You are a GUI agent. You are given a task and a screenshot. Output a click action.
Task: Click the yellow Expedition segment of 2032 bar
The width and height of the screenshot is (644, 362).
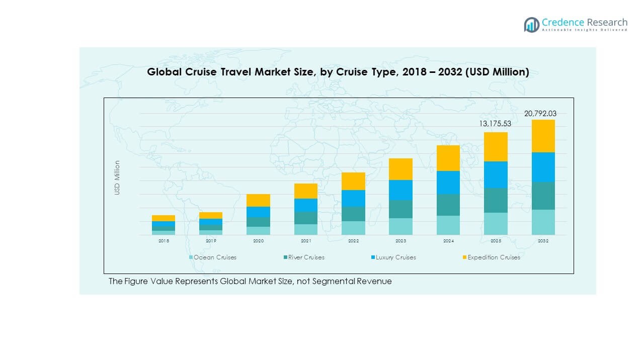click(x=543, y=136)
